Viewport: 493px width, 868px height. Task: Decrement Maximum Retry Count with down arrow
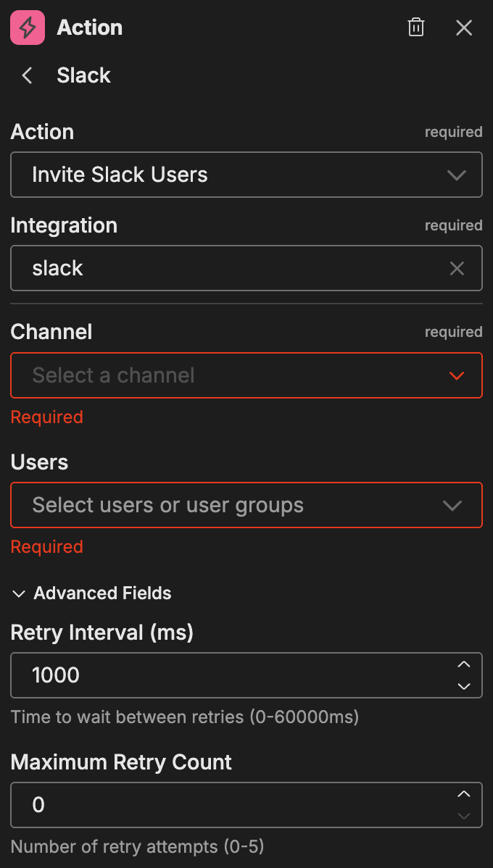click(x=463, y=814)
